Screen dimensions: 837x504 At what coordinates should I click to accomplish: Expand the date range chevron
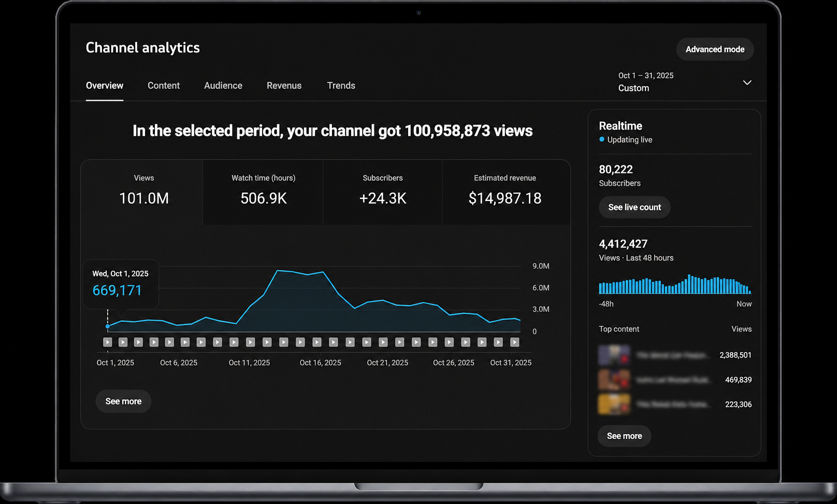point(747,82)
